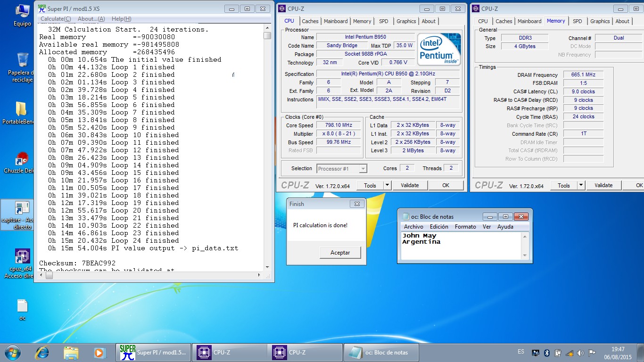Open the Help(H) menu in Super PI
The width and height of the screenshot is (644, 362).
(x=121, y=19)
